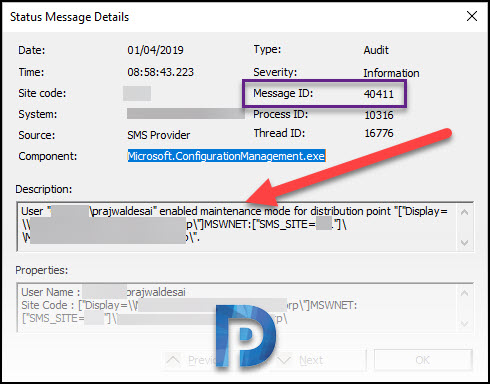Click the Type value Audit
This screenshot has width=490, height=384.
(x=376, y=50)
